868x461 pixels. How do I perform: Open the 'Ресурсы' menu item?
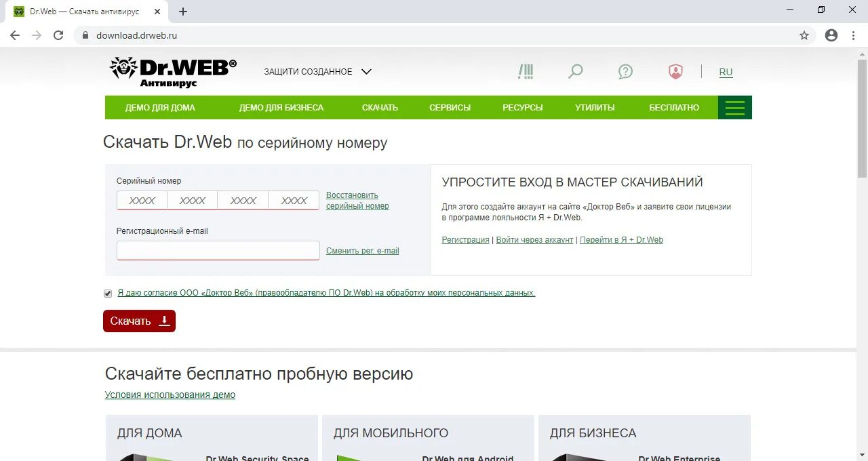point(522,108)
